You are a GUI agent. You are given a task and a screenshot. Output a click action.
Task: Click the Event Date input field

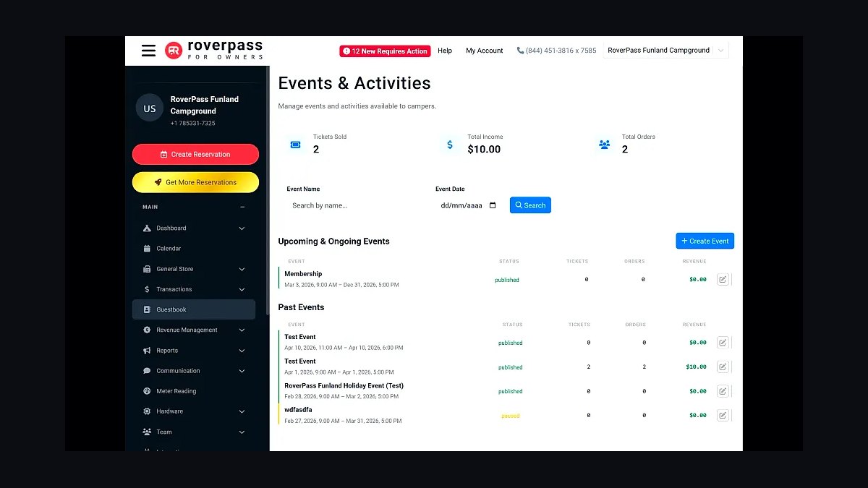coord(469,205)
